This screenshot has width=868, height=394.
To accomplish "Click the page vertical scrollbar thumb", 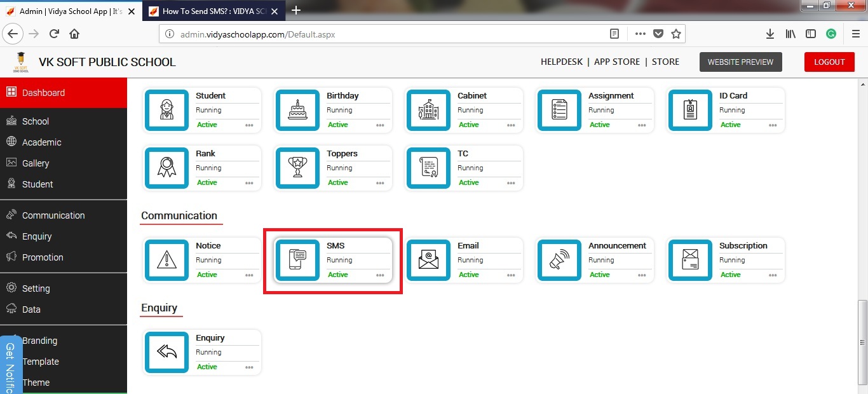I will pyautogui.click(x=862, y=342).
